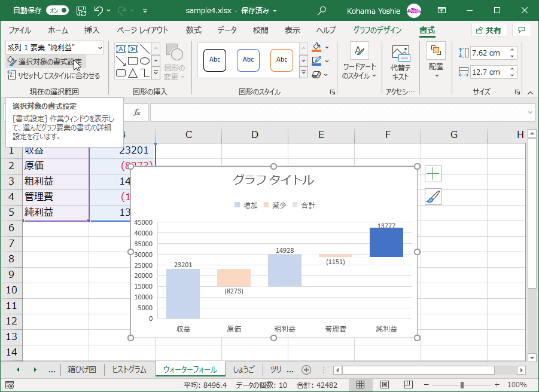Open the ファイル tab
The width and height of the screenshot is (539, 392).
click(20, 30)
